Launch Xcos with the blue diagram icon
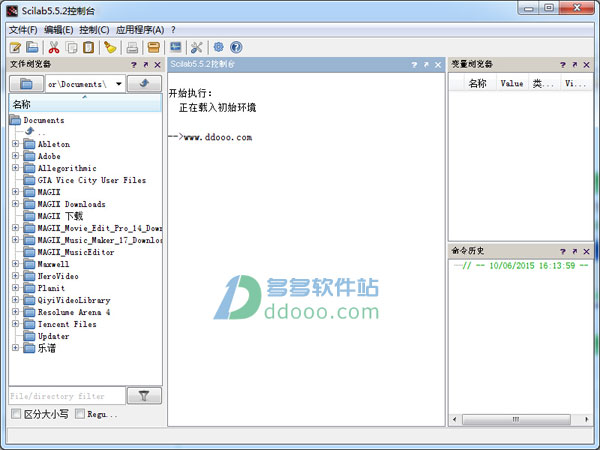Image resolution: width=600 pixels, height=450 pixels. tap(176, 47)
